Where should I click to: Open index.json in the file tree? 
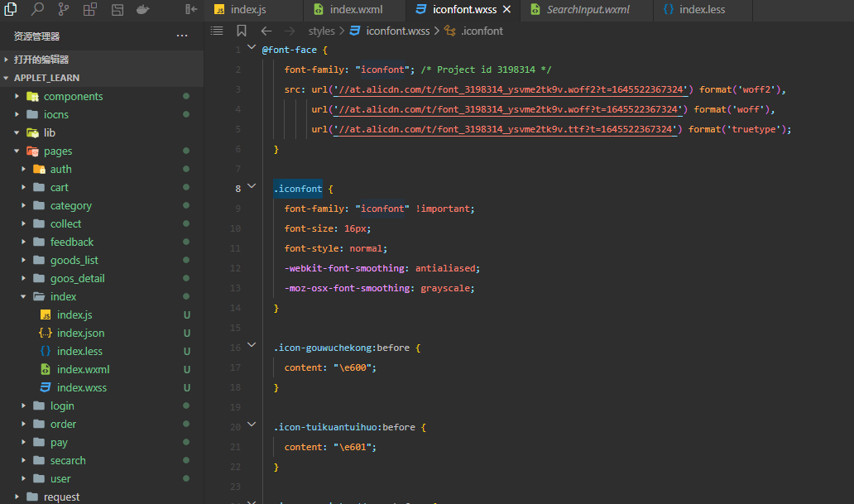80,333
